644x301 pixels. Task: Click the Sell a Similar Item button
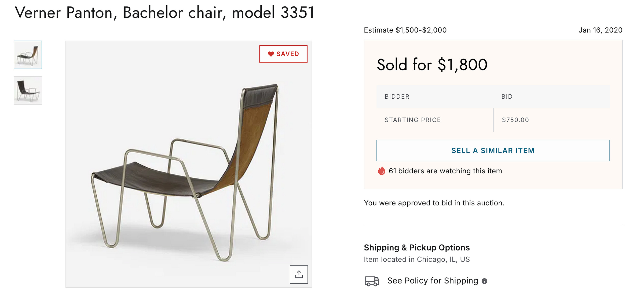click(x=493, y=150)
